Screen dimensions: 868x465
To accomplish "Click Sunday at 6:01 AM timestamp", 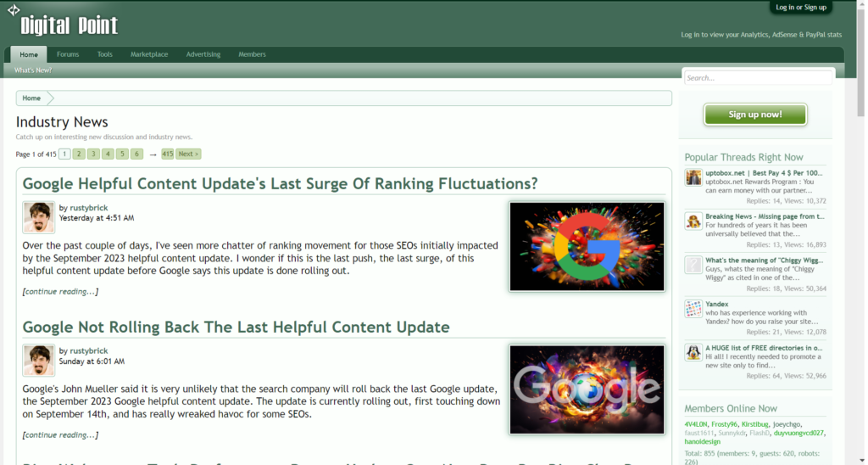I will click(x=92, y=361).
